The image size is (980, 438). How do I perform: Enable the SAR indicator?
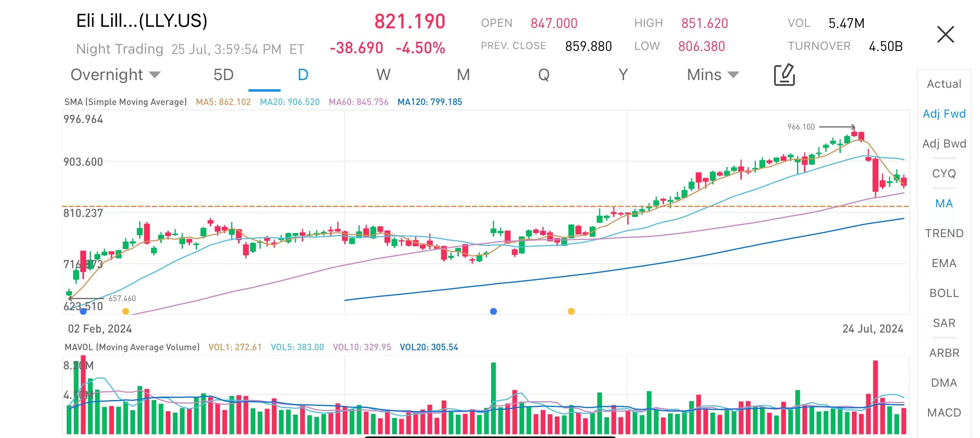click(944, 323)
